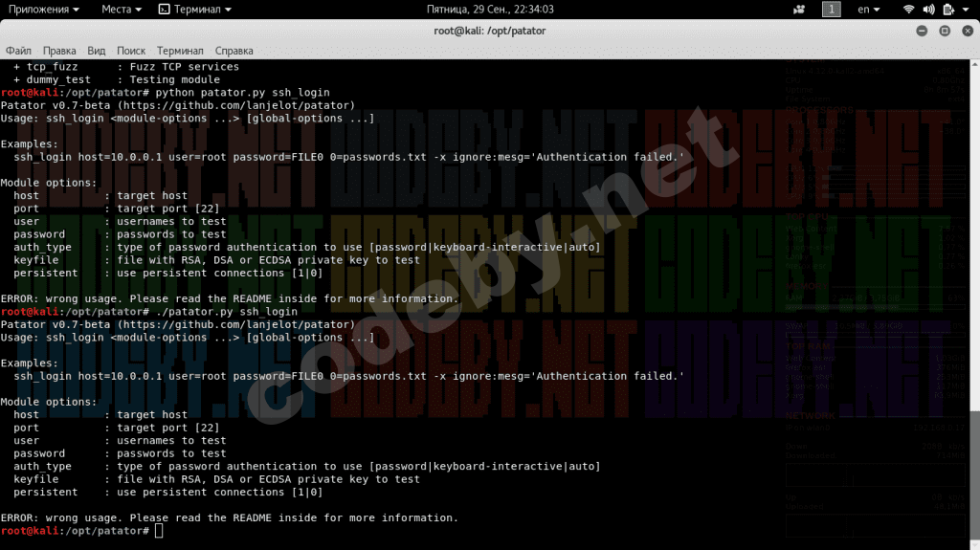Open the Справка menu
This screenshot has width=980, height=550.
click(x=234, y=51)
